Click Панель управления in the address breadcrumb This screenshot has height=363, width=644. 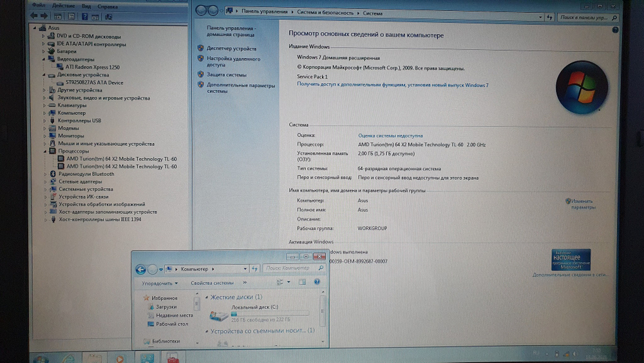click(265, 12)
